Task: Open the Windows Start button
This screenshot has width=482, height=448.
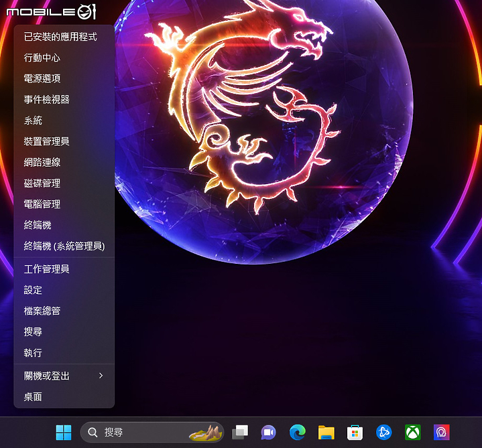Action: point(64,433)
